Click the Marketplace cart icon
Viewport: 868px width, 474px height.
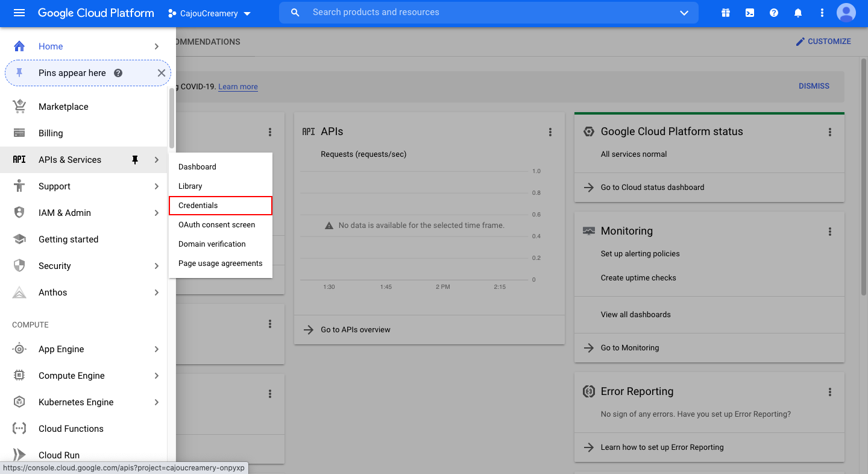19,106
